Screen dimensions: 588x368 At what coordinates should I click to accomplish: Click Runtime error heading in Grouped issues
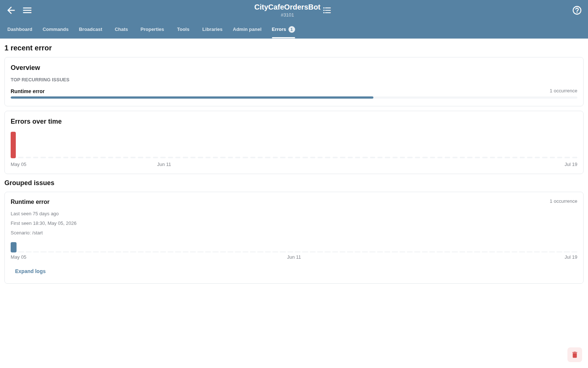coord(30,202)
